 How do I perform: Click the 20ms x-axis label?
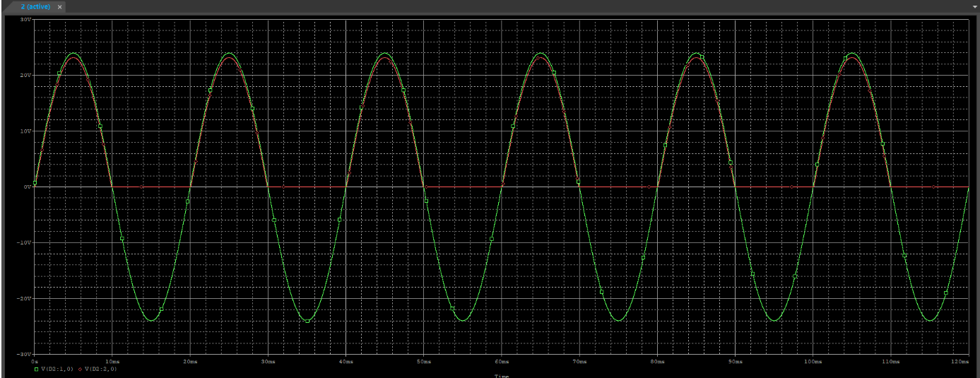click(190, 361)
